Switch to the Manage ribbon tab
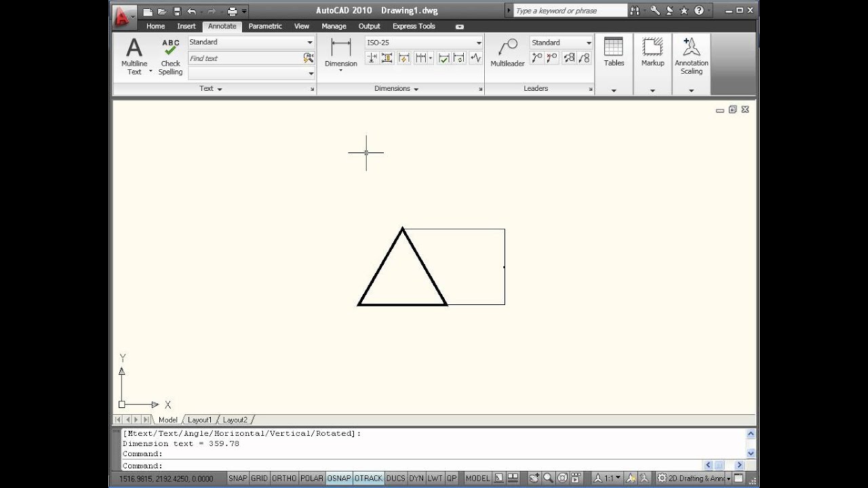 tap(334, 26)
